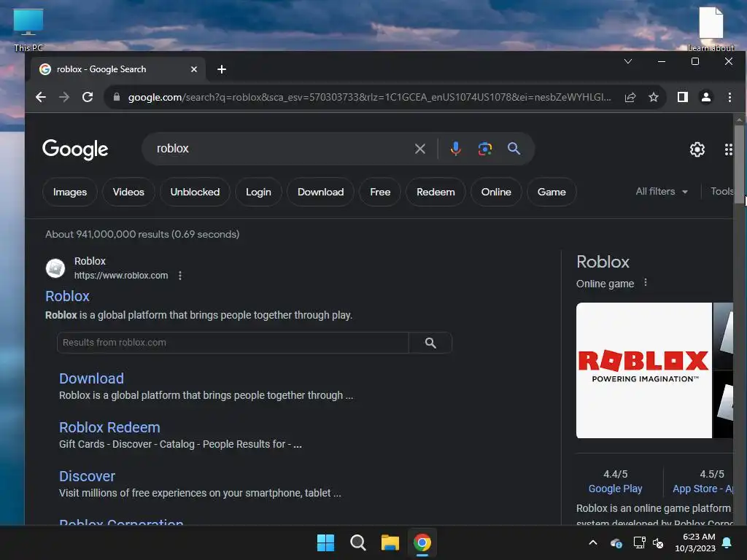Filter results by Videos
The height and width of the screenshot is (560, 747).
click(x=128, y=192)
